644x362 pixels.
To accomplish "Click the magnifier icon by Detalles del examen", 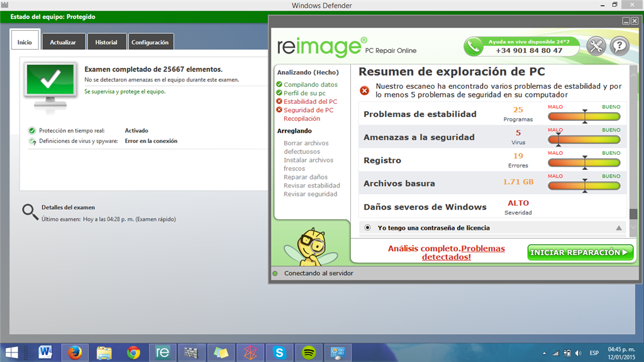I will pos(30,212).
